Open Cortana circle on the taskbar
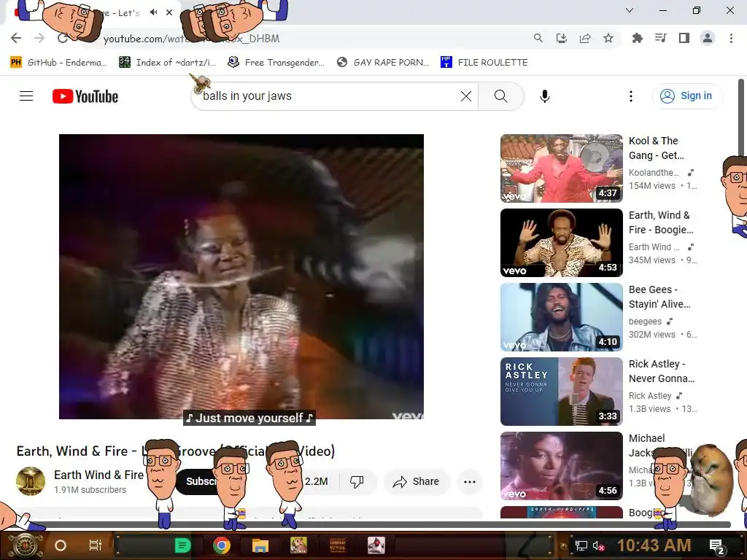 click(x=61, y=545)
